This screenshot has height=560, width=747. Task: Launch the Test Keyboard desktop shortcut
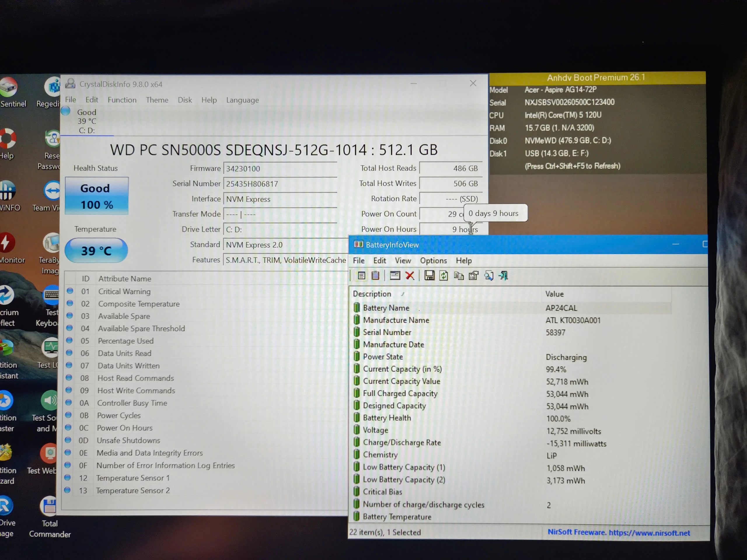(48, 307)
